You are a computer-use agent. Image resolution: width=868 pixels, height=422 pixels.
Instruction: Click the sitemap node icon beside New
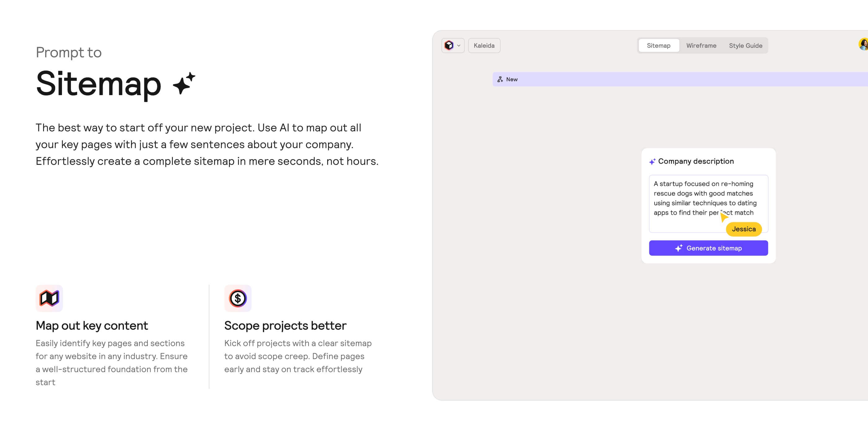point(500,80)
